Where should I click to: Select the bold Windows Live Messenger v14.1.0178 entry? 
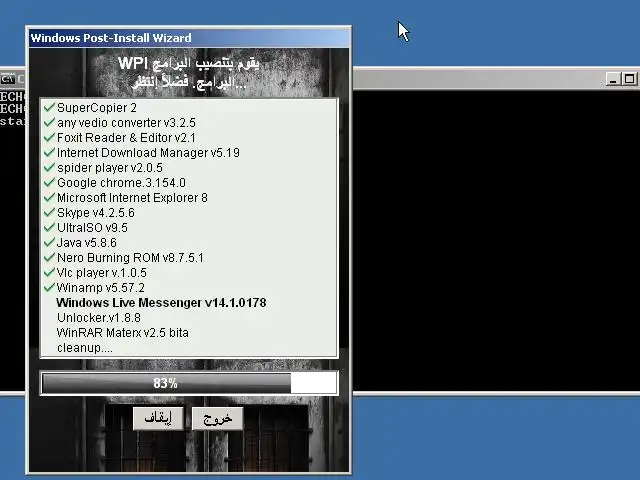click(162, 303)
